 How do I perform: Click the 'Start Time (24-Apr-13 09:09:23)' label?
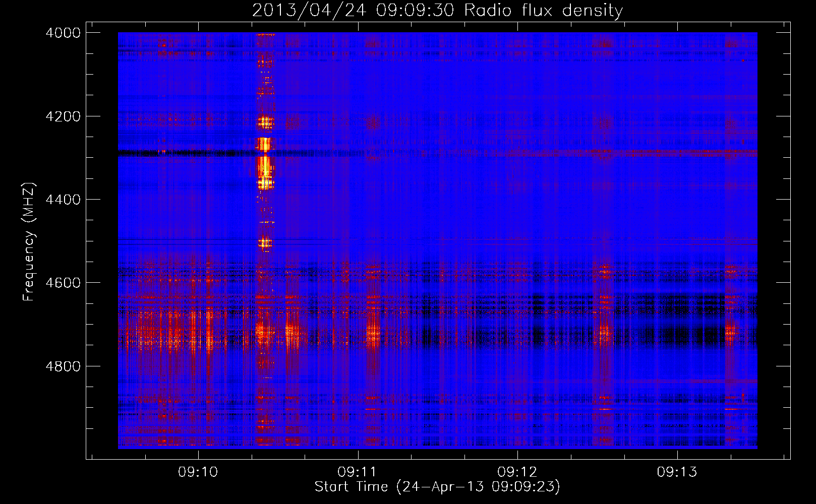(x=437, y=487)
